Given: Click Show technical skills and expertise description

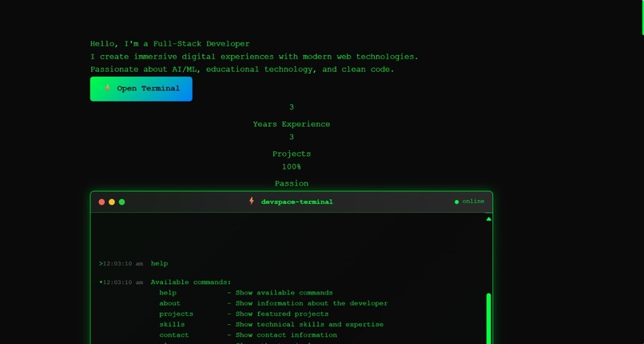Looking at the screenshot, I should tap(309, 324).
